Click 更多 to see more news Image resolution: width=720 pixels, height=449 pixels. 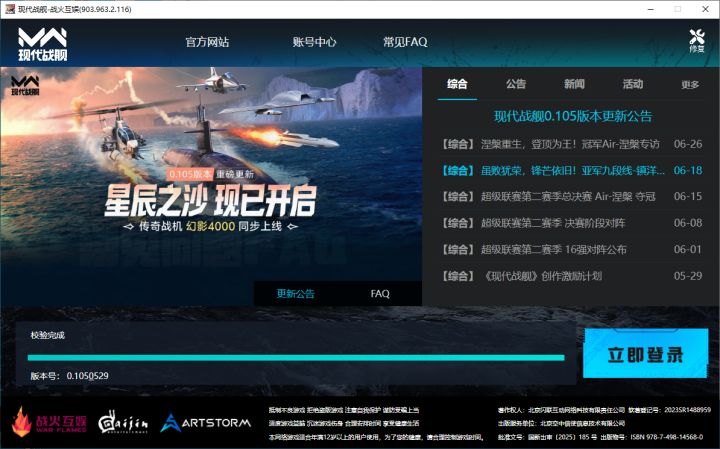coord(690,84)
